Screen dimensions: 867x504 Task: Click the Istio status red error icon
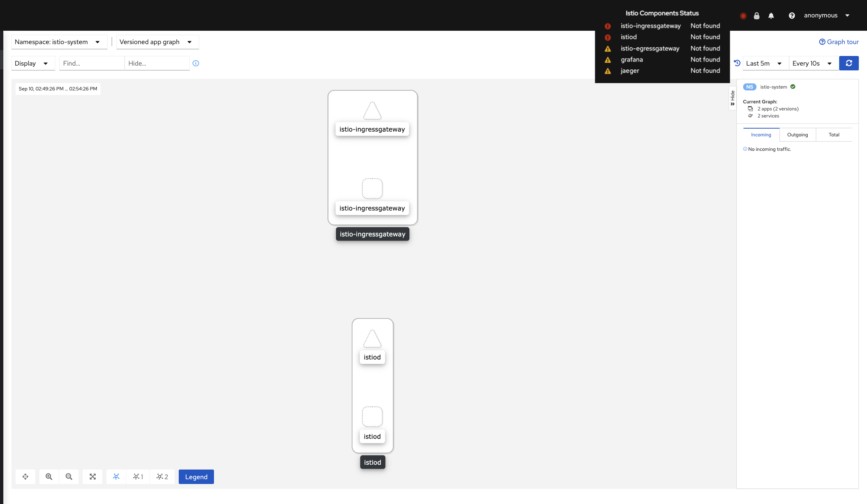tap(743, 16)
